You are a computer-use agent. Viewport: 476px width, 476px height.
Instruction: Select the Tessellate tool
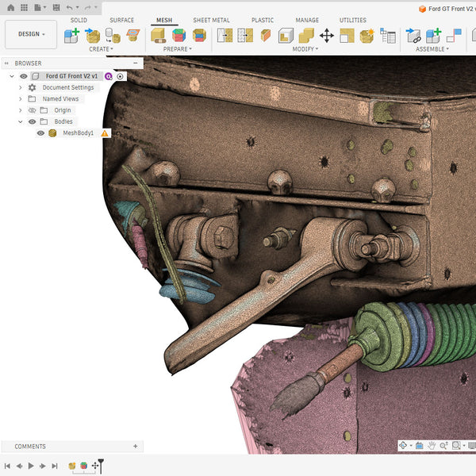113,36
